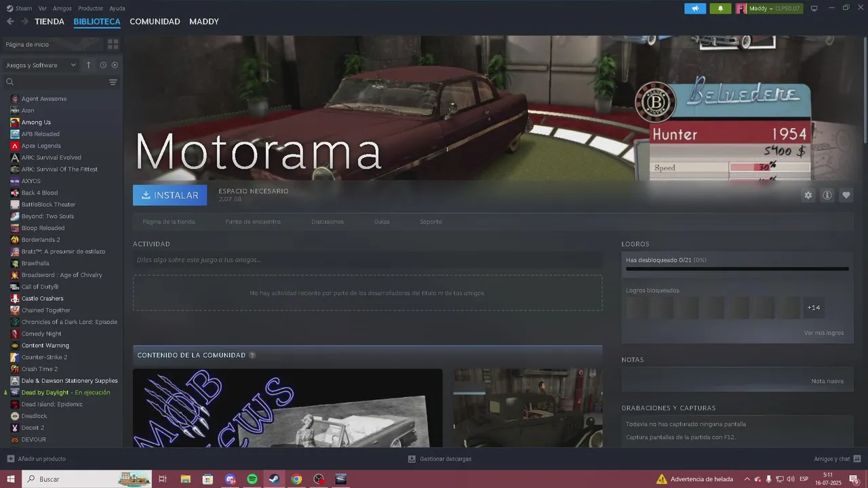Open community content help question mark
The image size is (868, 488).
[x=252, y=355]
